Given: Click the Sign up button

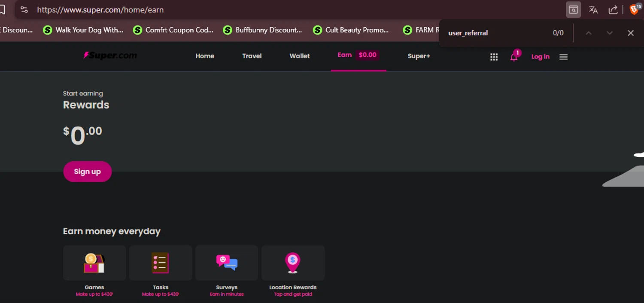Looking at the screenshot, I should point(88,171).
